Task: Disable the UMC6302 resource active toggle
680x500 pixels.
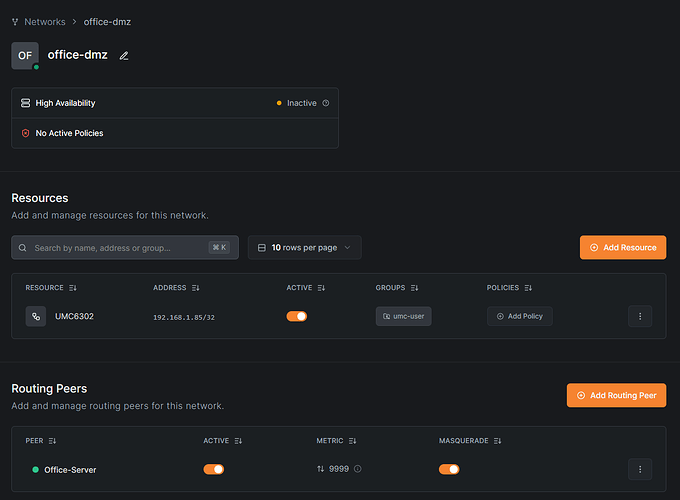Action: click(297, 316)
